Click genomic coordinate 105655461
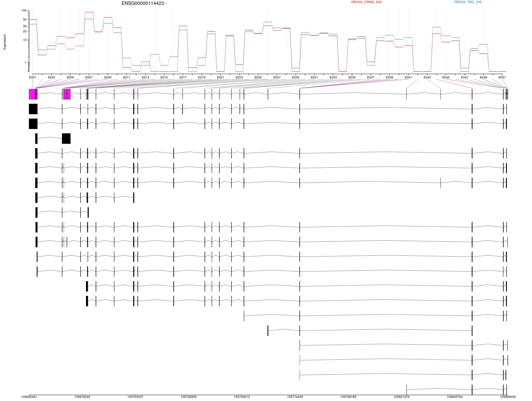 click(29, 397)
